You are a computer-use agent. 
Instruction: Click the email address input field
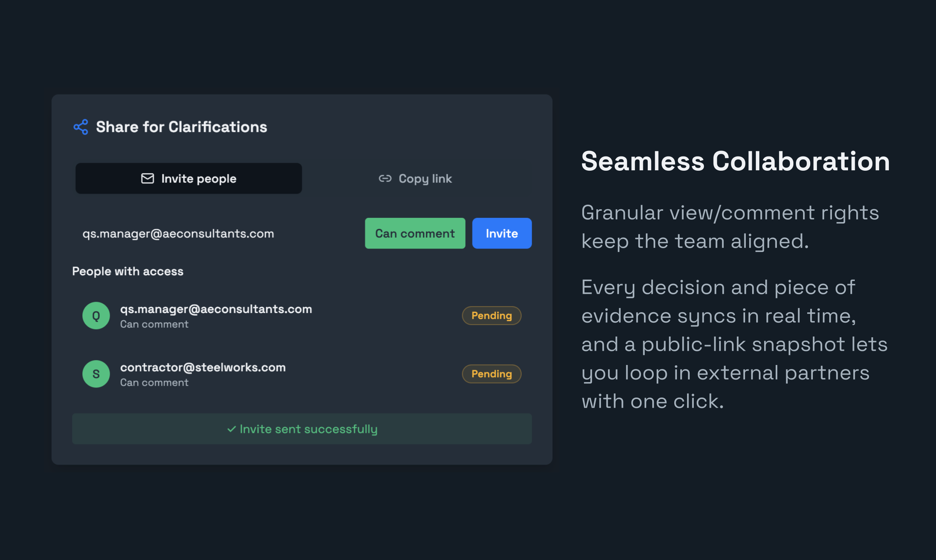(x=215, y=233)
